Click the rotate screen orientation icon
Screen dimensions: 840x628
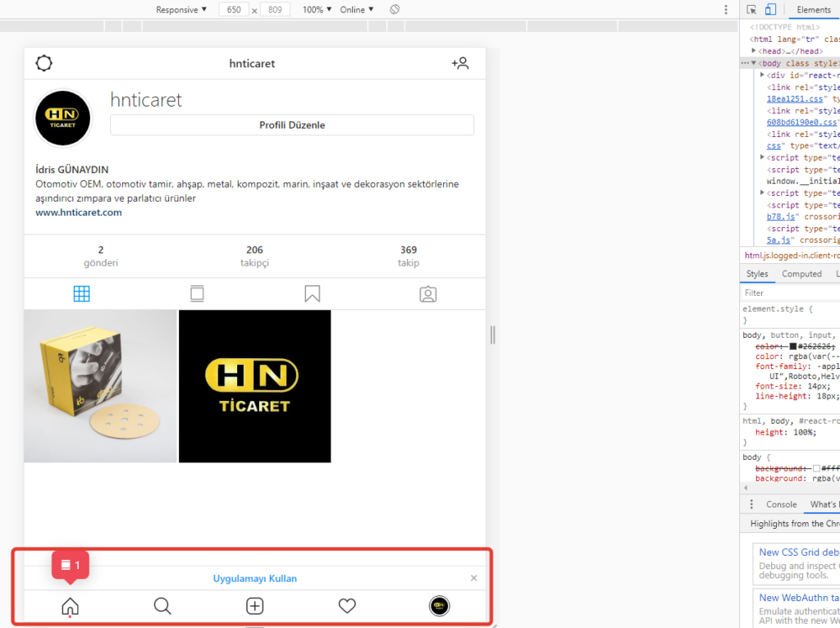pyautogui.click(x=395, y=10)
